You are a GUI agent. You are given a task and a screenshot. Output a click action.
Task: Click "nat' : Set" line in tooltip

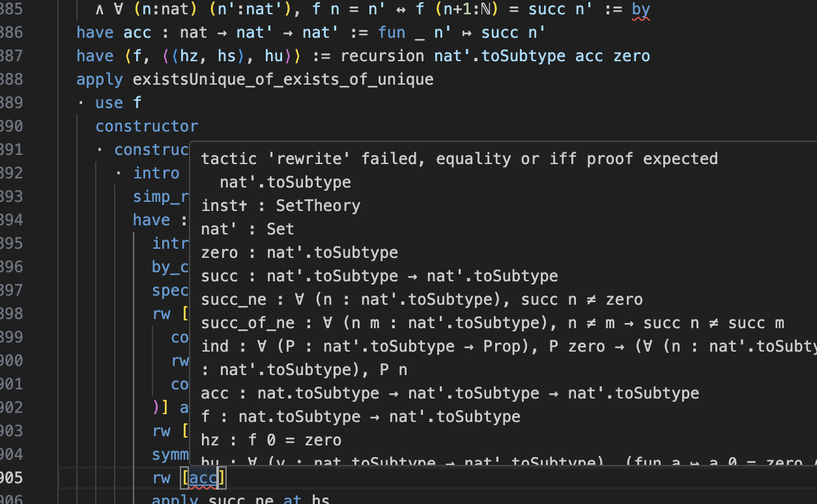tap(248, 229)
